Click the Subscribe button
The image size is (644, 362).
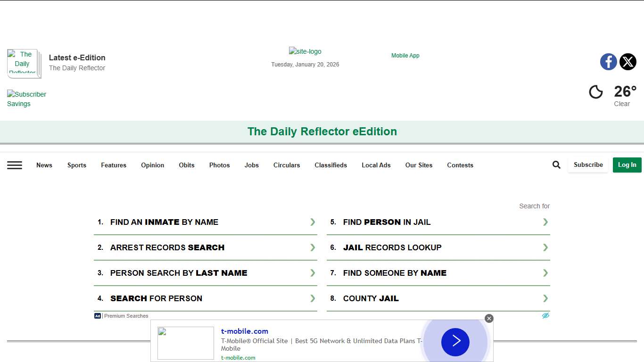pyautogui.click(x=588, y=165)
